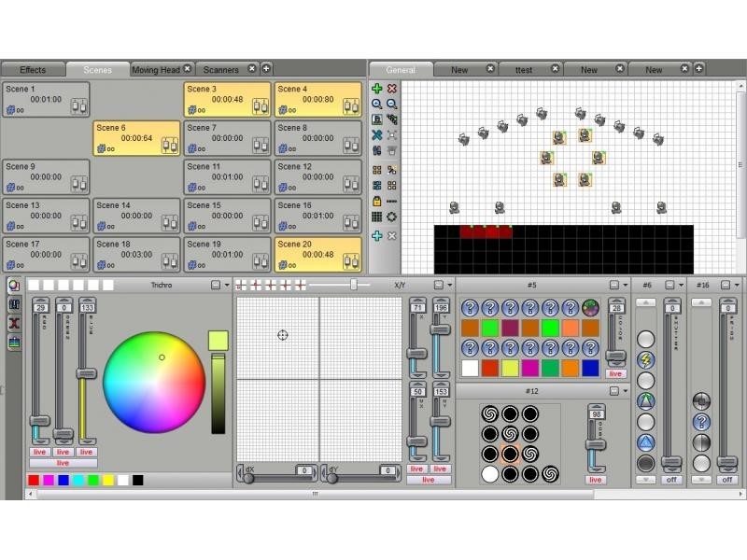The width and height of the screenshot is (747, 560).
Task: Open the Trichro panel dropdown arrow
Action: click(x=227, y=286)
